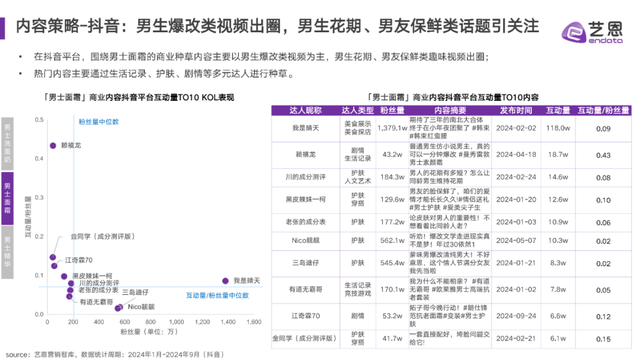This screenshot has width=644, height=363.
Task: Click the 184.3w fans cell
Action: click(392, 177)
